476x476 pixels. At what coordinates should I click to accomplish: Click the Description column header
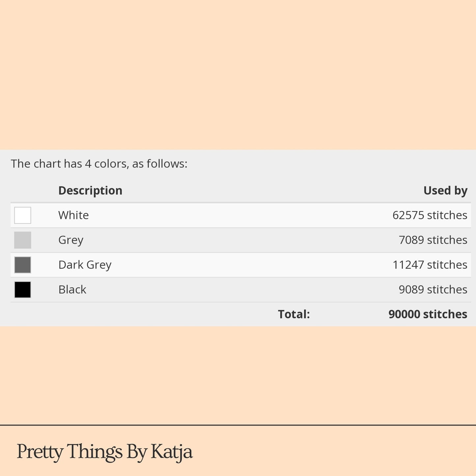(x=90, y=191)
